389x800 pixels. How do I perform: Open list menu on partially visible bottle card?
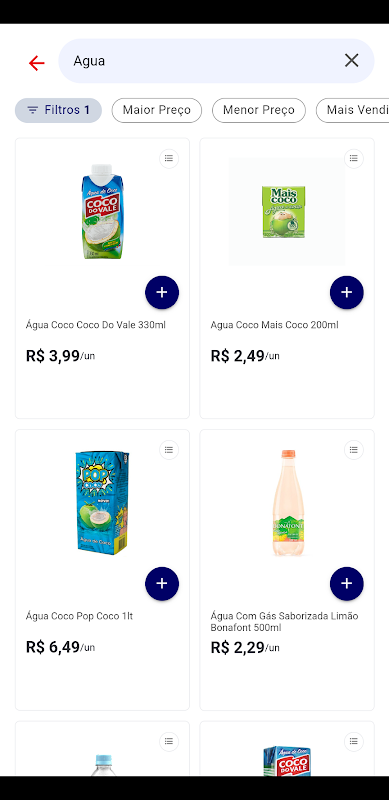pos(169,742)
